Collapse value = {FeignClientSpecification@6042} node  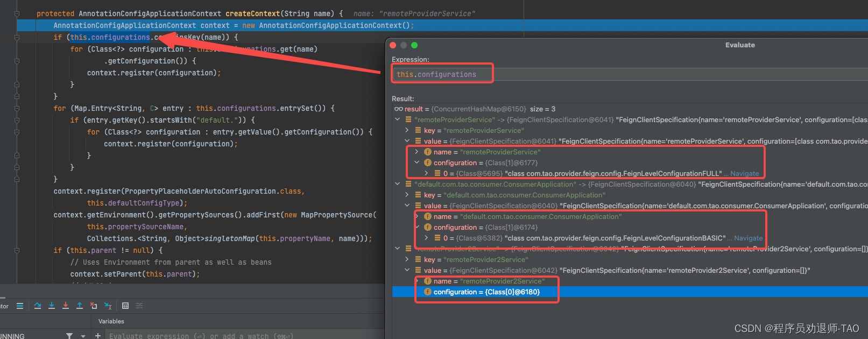pyautogui.click(x=407, y=270)
